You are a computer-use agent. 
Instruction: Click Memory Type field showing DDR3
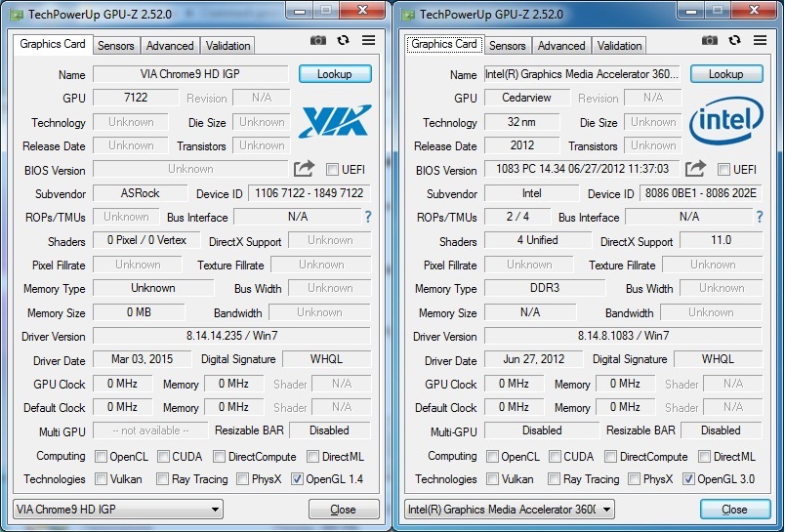545,288
